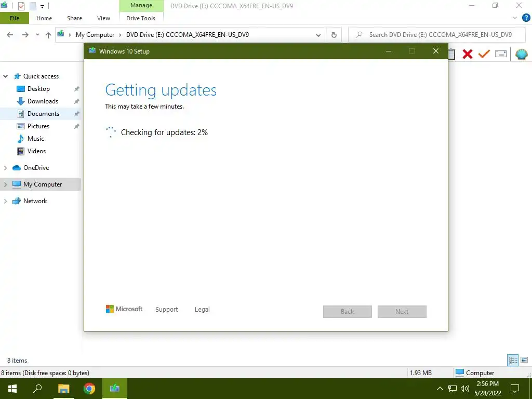This screenshot has height=399, width=532.
Task: Click the Back button in Setup
Action: (348, 312)
